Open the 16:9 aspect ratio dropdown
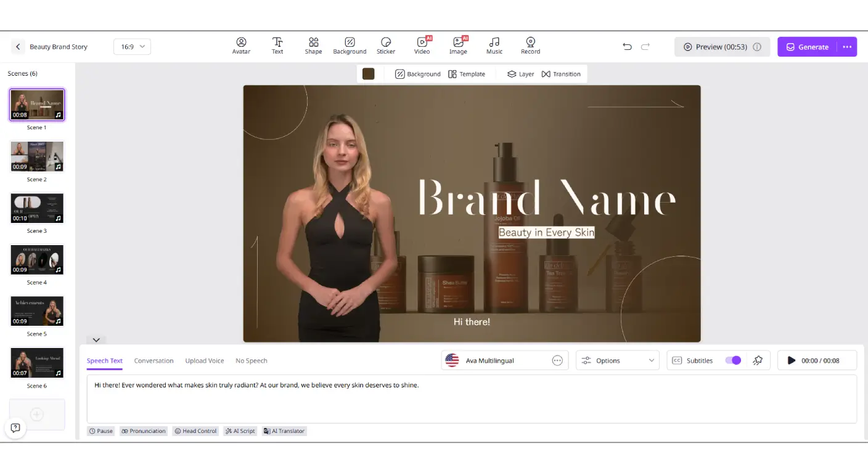This screenshot has width=868, height=473. (x=132, y=47)
